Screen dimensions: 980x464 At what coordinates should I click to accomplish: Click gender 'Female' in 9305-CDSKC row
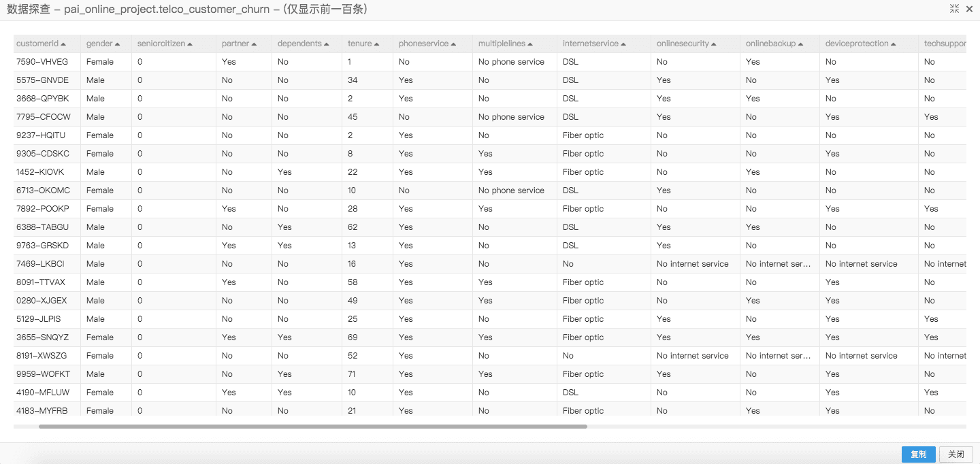pos(100,154)
